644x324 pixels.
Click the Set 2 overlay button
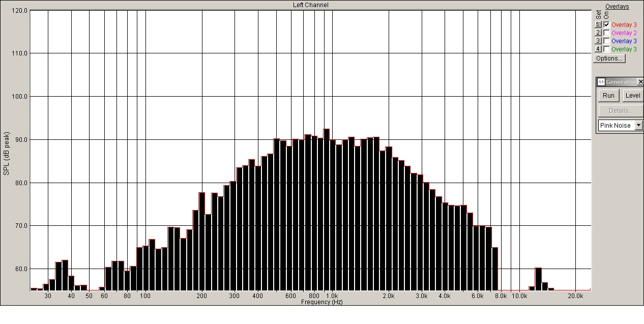point(598,33)
